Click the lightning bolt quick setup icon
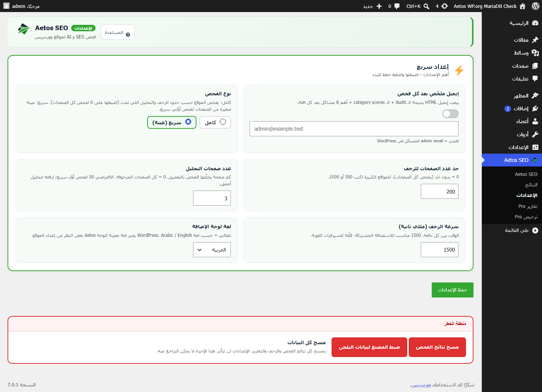The image size is (542, 392). [x=459, y=70]
